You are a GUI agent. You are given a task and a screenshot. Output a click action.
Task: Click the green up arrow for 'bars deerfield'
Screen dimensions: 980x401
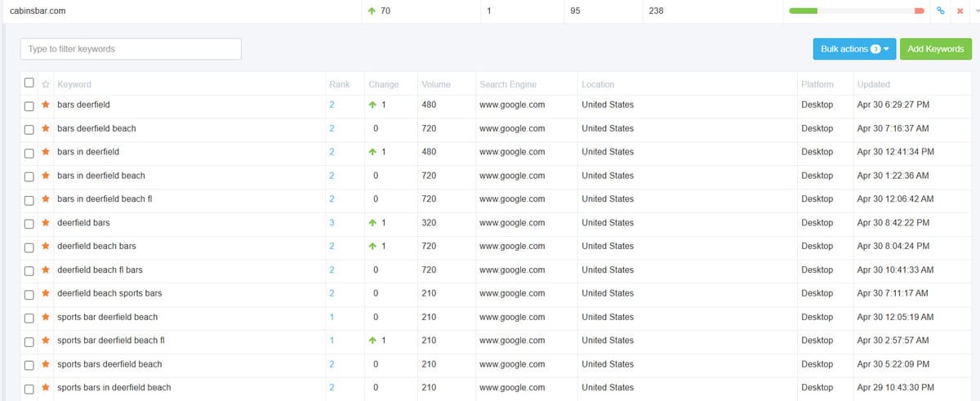click(372, 105)
